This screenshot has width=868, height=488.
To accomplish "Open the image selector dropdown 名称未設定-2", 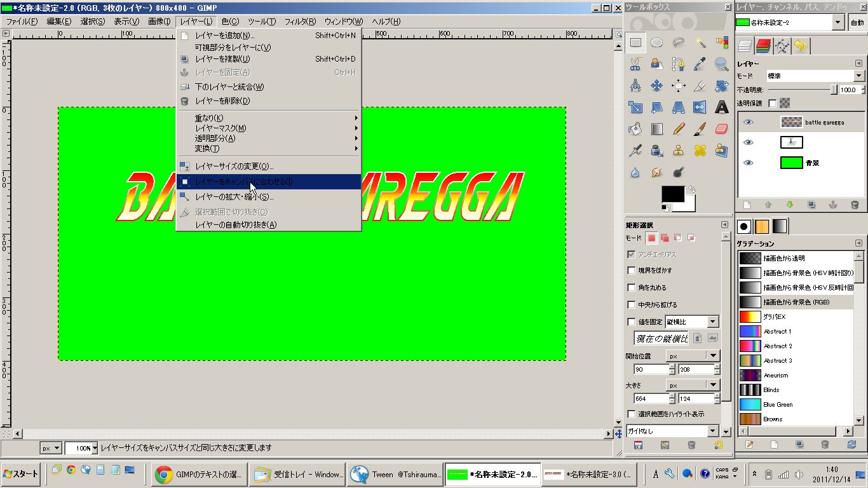I will pyautogui.click(x=790, y=22).
